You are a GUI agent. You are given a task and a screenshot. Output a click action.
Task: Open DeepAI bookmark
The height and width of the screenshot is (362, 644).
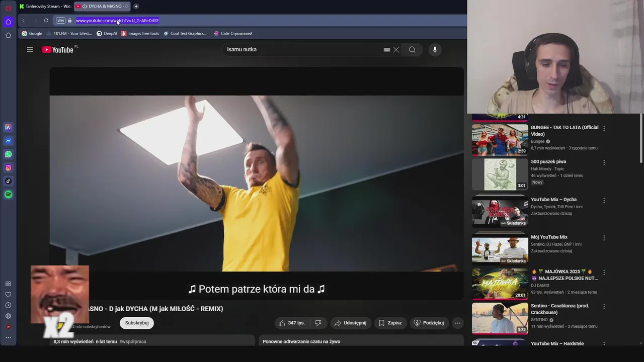[107, 34]
